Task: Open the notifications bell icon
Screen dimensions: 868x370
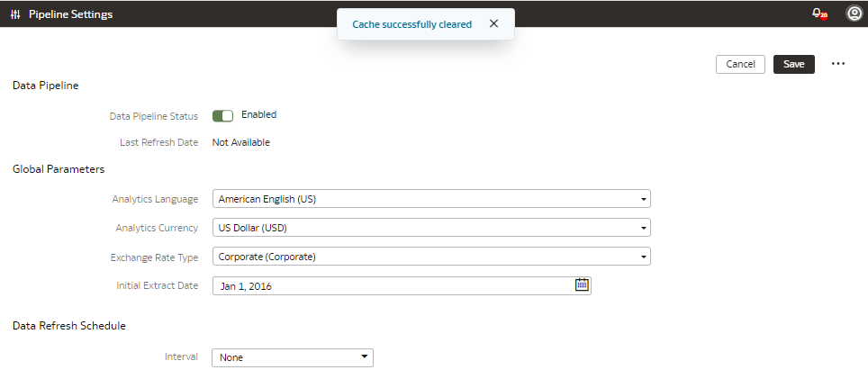Action: tap(818, 14)
